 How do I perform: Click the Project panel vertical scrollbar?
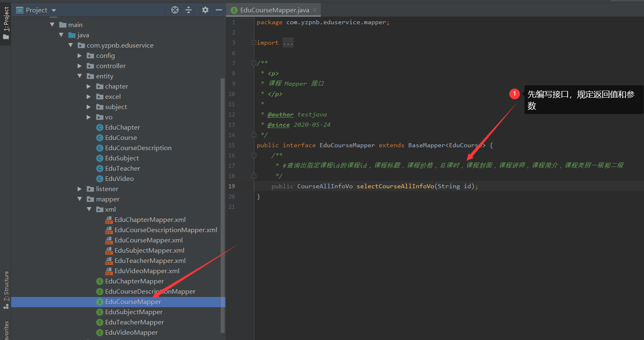pos(223,205)
